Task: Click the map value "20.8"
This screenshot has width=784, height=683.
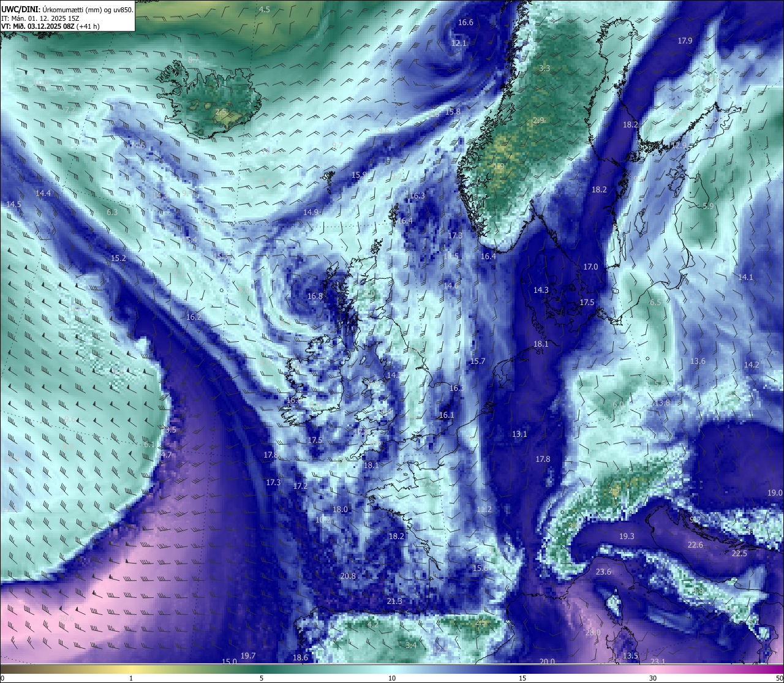Action: pyautogui.click(x=348, y=576)
